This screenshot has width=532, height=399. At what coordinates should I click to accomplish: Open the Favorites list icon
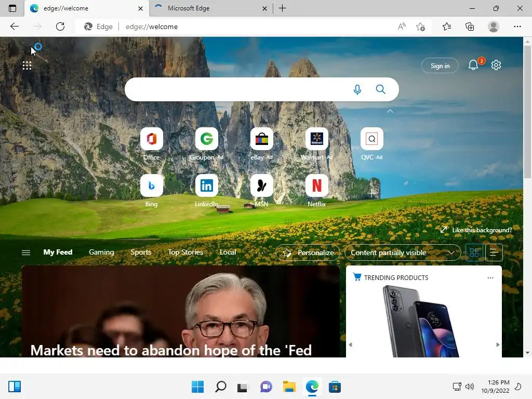click(447, 26)
